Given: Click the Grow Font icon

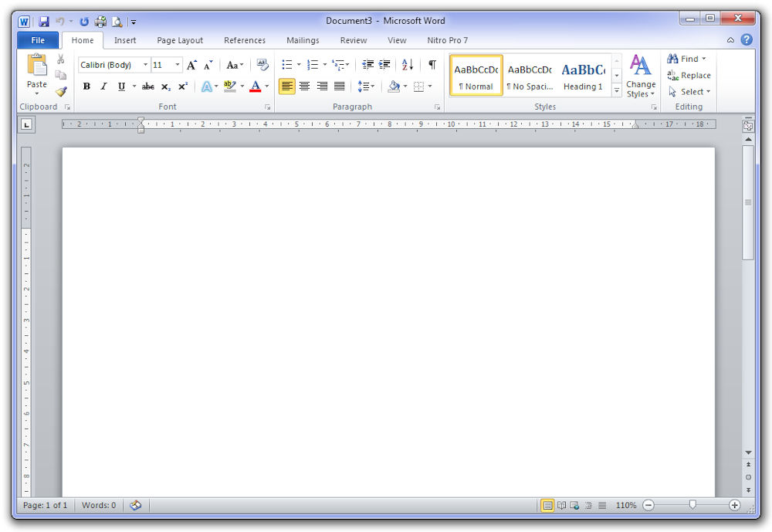Looking at the screenshot, I should [191, 66].
